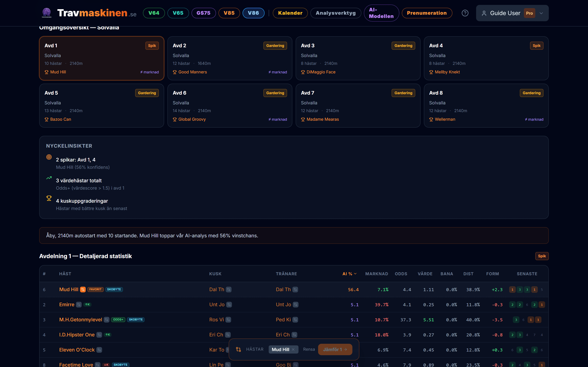Toggle compare icon next to Mud Hill
This screenshot has width=588, height=367.
click(x=83, y=289)
